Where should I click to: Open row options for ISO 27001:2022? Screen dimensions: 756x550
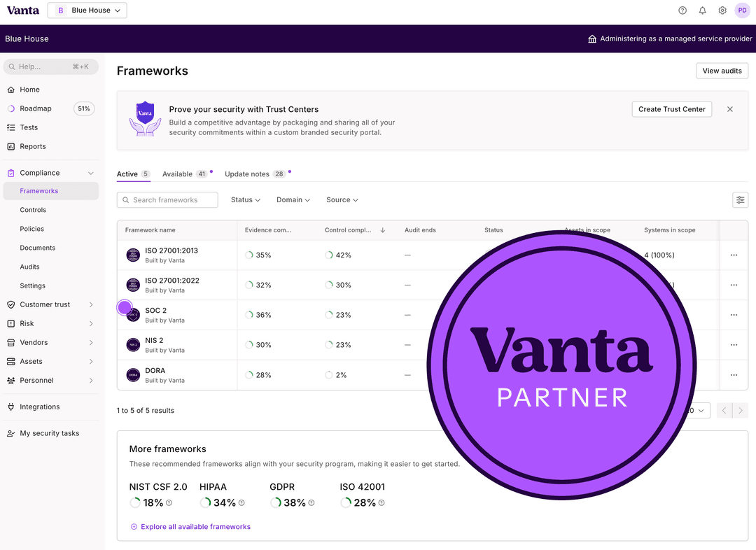click(734, 285)
